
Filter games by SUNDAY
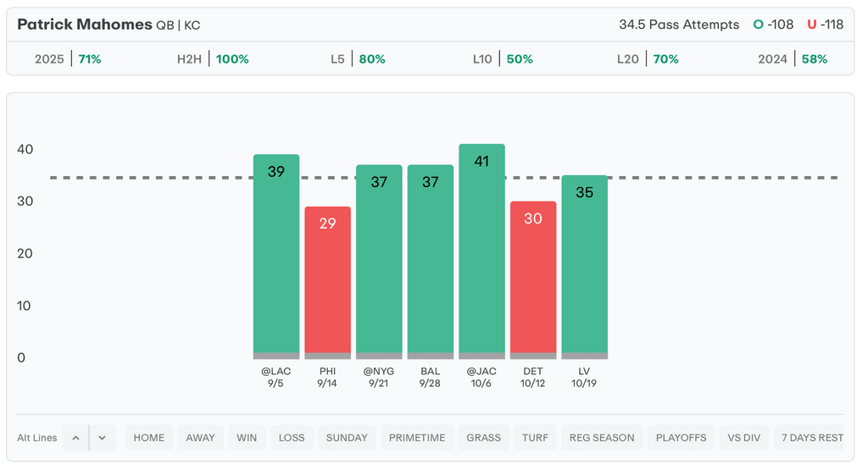(x=347, y=438)
